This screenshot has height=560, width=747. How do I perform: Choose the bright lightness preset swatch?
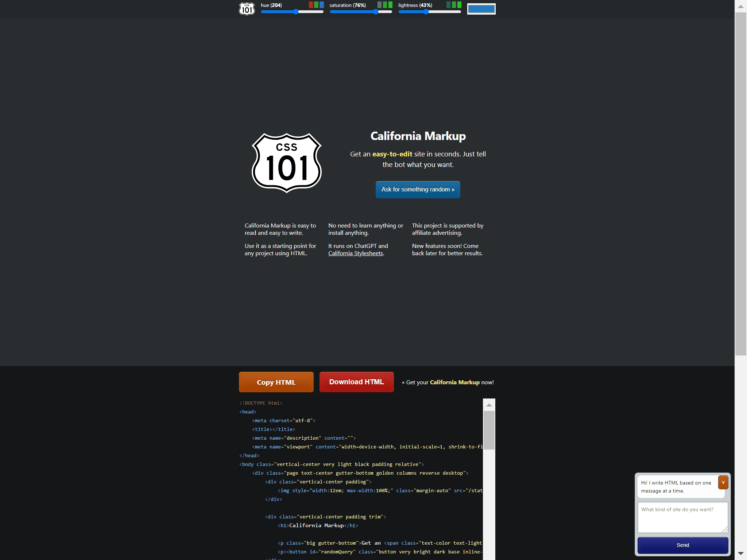tap(459, 5)
